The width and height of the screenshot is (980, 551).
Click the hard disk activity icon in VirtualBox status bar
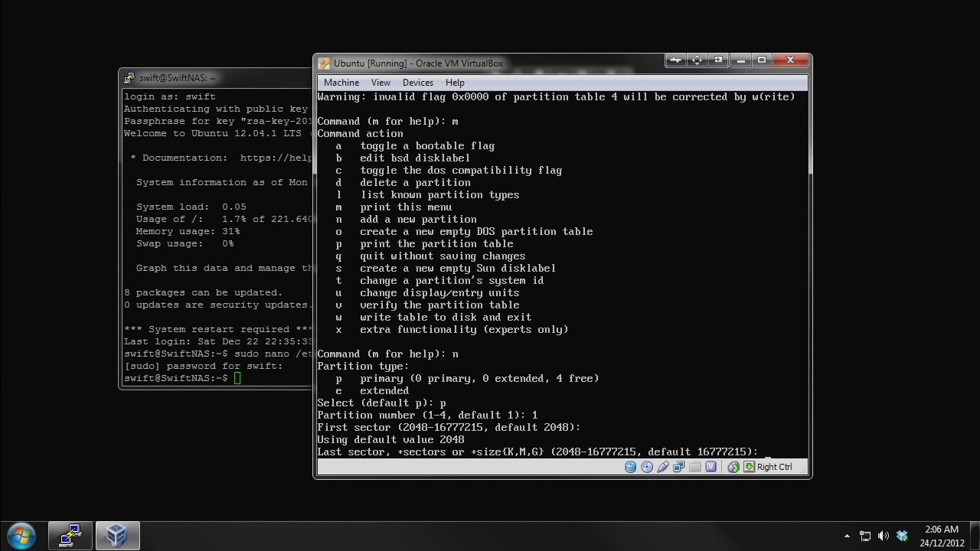(630, 467)
